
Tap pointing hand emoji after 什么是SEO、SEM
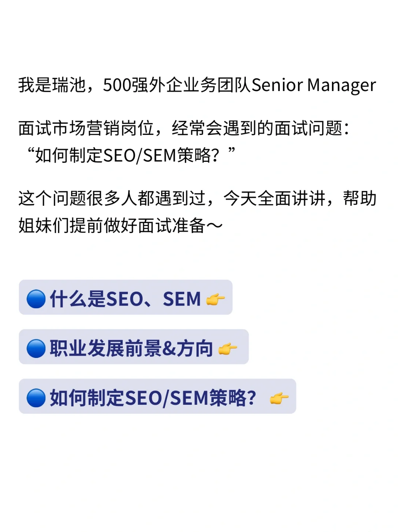[216, 299]
